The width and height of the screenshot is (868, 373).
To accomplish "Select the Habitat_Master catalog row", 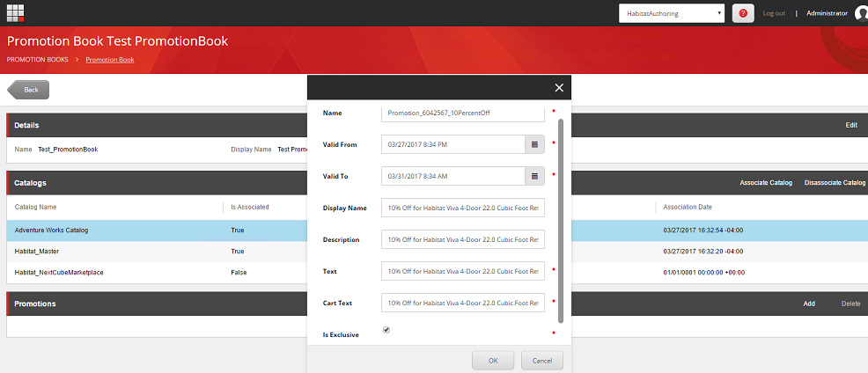I will click(114, 251).
